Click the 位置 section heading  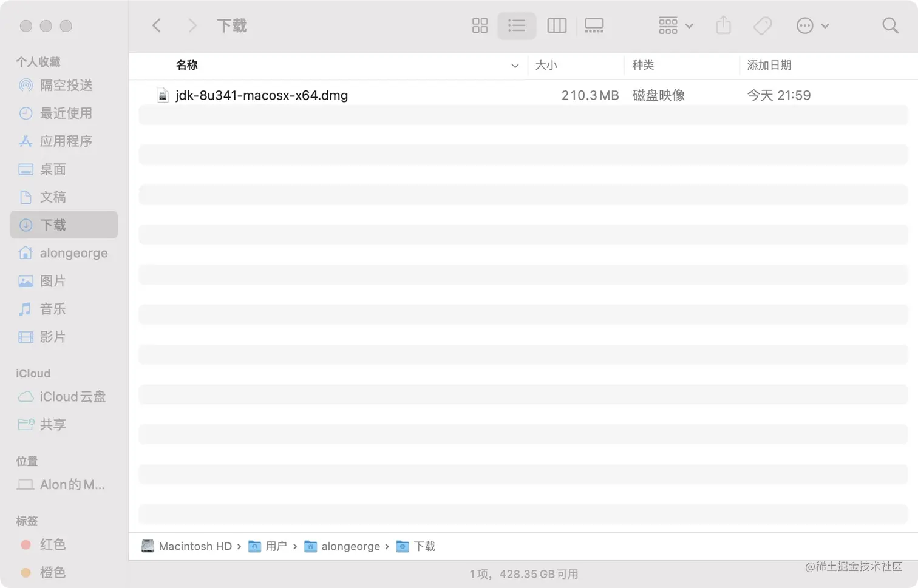point(27,461)
